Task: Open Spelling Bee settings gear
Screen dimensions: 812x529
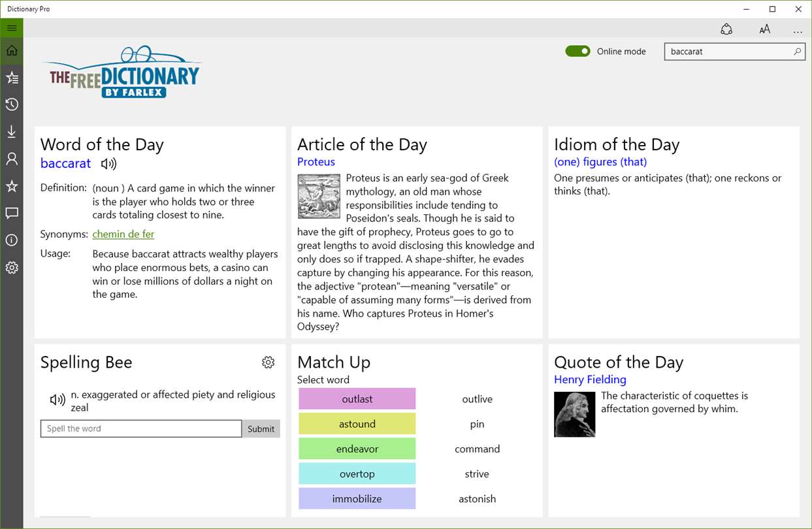Action: tap(268, 362)
